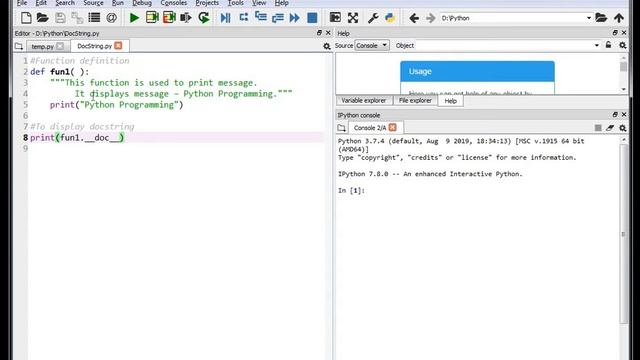The width and height of the screenshot is (640, 360).
Task: Save all open files
Action: (77, 18)
